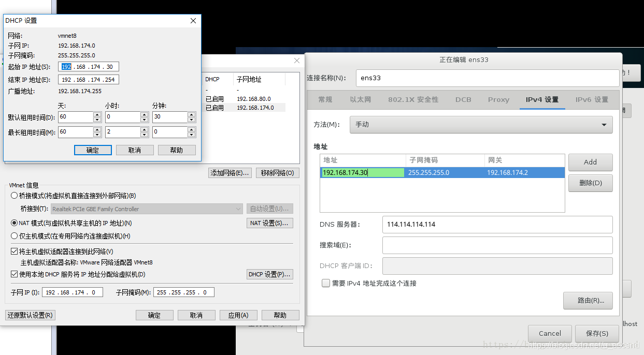Decrease default lease minutes spinner
This screenshot has height=355, width=644.
click(192, 120)
